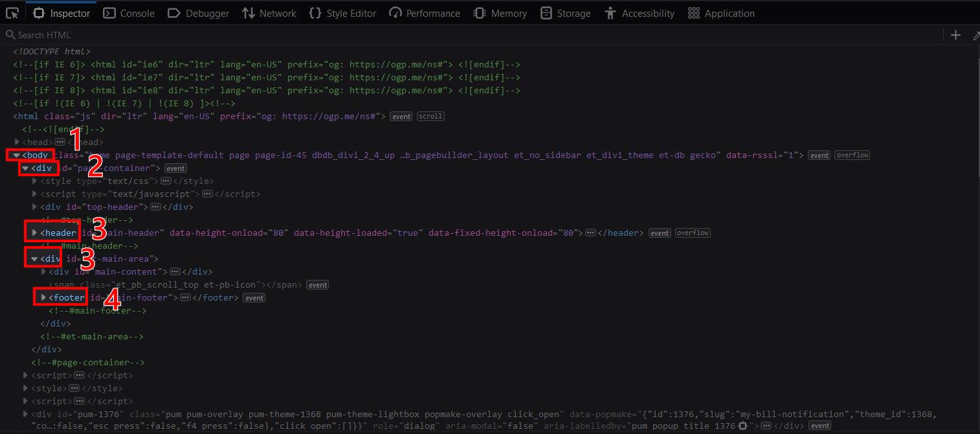Click the data-rsssl="1" attribute on body
Image resolution: width=980 pixels, height=434 pixels.
763,155
